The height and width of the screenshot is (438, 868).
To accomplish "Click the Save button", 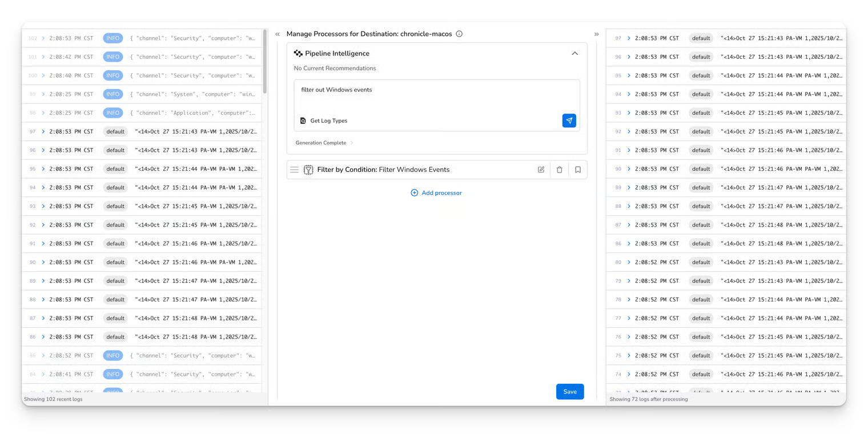I will (x=569, y=392).
